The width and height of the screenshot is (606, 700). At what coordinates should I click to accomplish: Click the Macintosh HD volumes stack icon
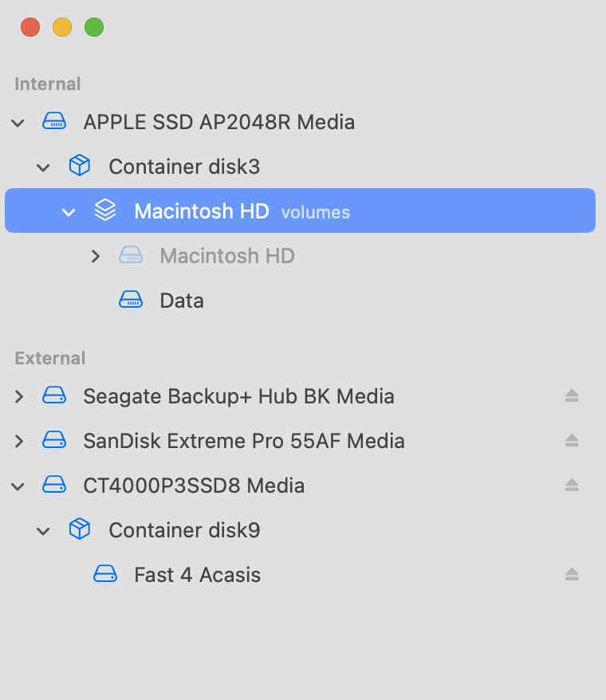point(104,211)
